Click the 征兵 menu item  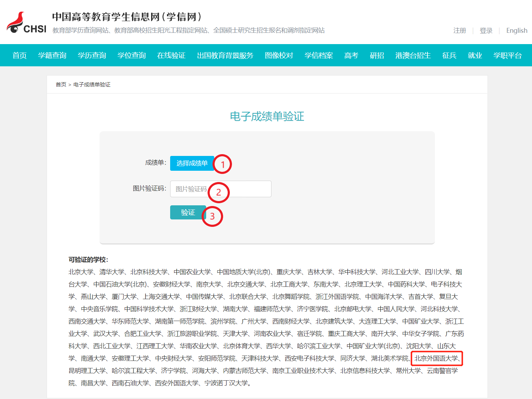point(449,55)
